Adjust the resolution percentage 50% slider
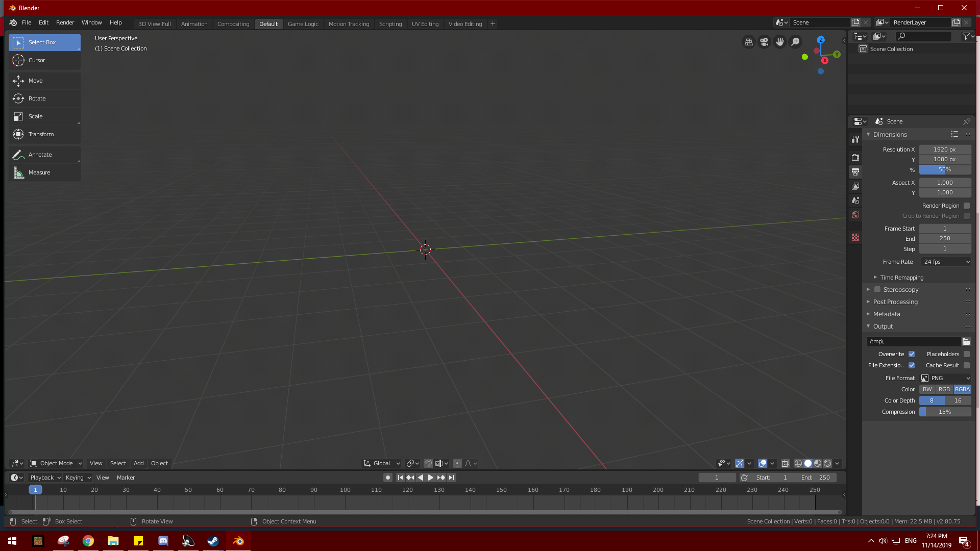The width and height of the screenshot is (980, 551). click(945, 169)
